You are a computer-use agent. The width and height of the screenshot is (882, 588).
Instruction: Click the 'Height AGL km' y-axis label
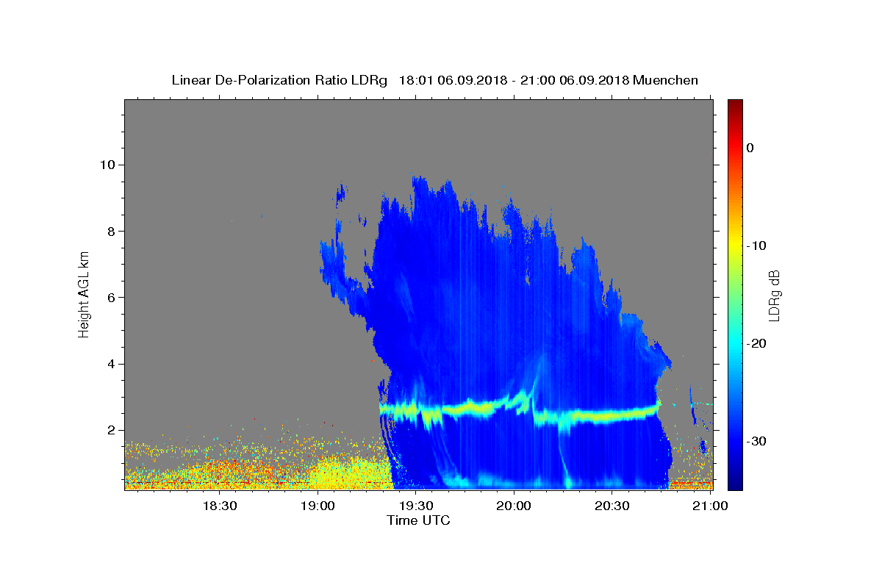85,294
